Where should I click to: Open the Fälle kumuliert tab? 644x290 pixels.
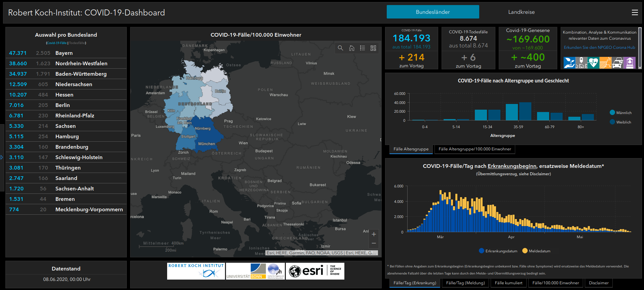[x=508, y=283]
